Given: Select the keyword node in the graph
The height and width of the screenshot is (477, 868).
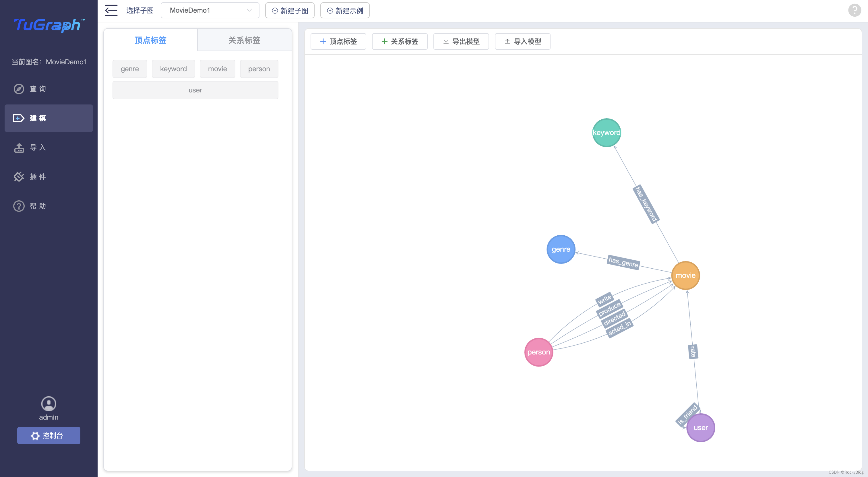Looking at the screenshot, I should pos(607,133).
